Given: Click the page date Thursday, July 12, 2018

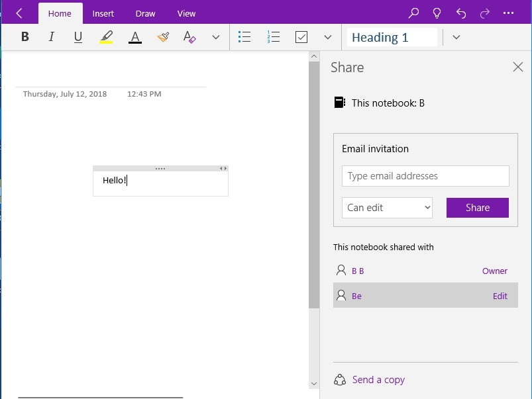Looking at the screenshot, I should 65,94.
